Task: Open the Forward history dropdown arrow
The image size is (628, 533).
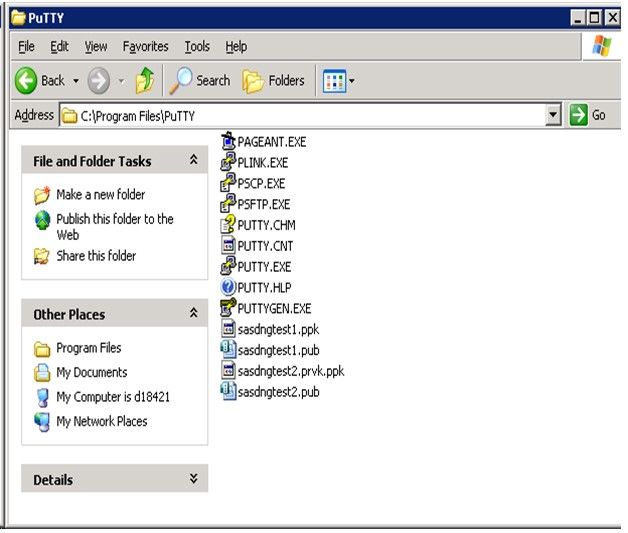Action: [121, 81]
